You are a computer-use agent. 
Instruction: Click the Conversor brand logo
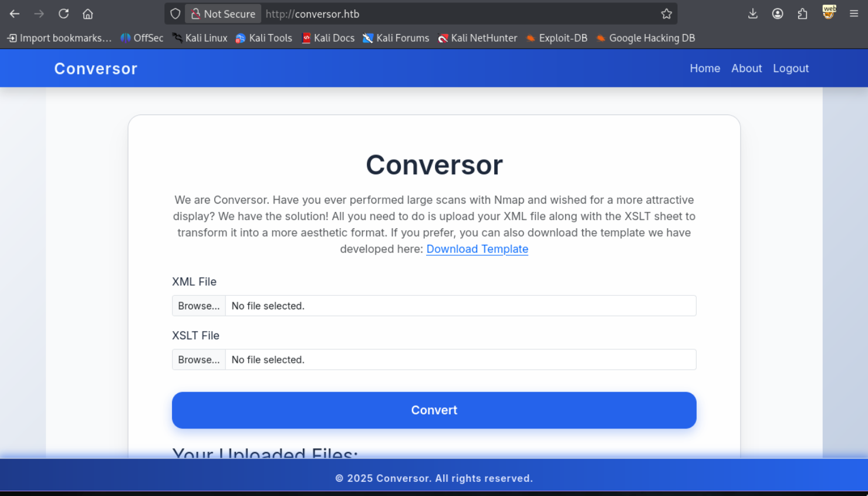pos(96,68)
